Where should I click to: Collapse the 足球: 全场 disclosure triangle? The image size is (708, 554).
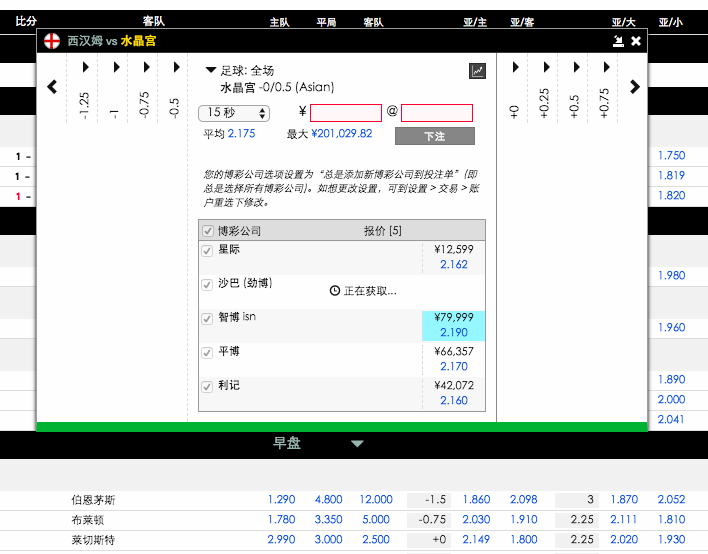pos(211,71)
